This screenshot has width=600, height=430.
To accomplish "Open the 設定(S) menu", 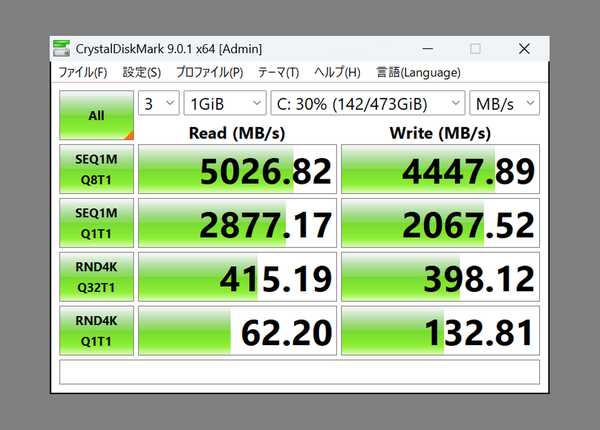I will 142,72.
